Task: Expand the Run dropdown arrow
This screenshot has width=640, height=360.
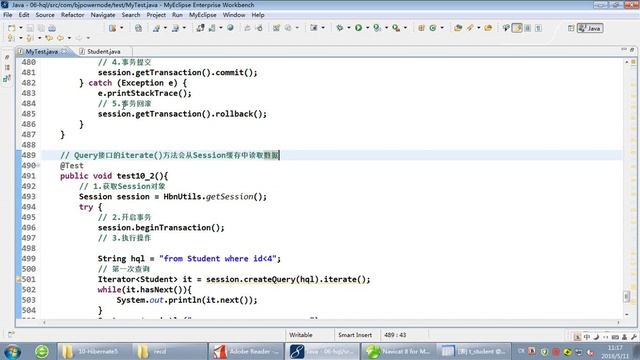Action: tap(367, 28)
